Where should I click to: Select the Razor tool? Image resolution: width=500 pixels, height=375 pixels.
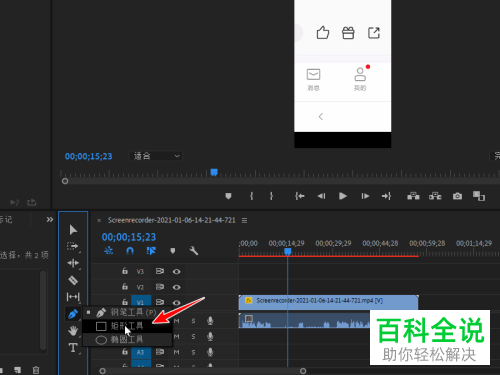73,280
